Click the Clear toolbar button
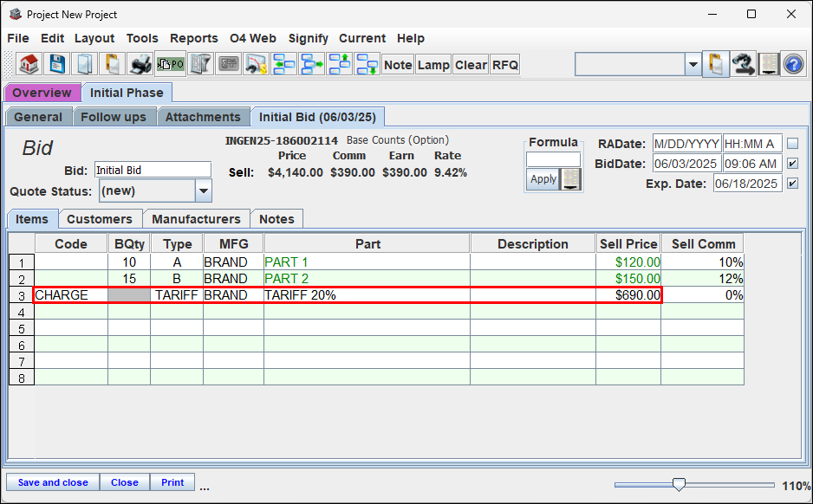 [471, 65]
